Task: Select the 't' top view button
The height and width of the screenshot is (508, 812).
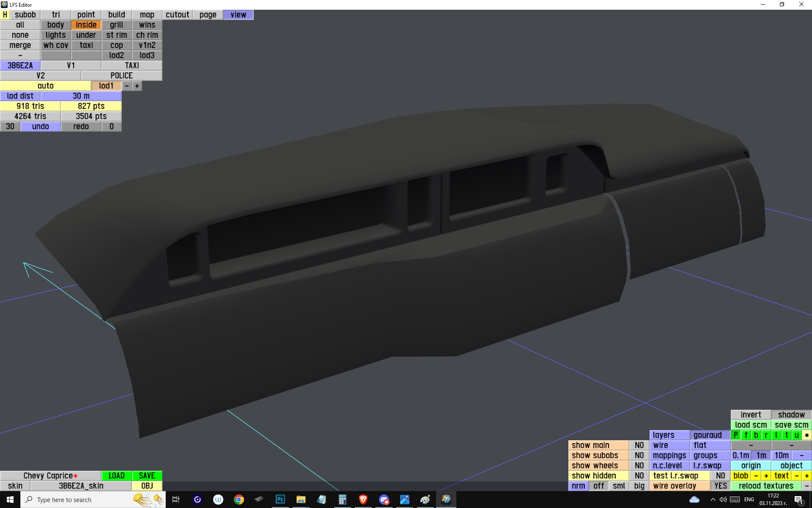Action: [786, 435]
